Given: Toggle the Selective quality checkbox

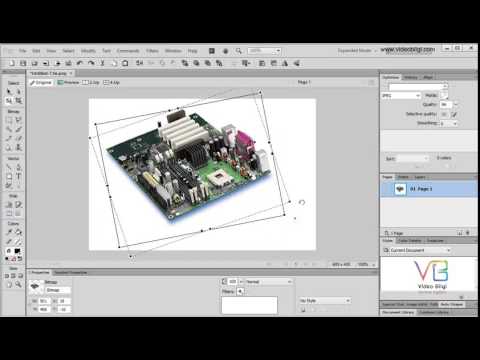Looking at the screenshot, I should (444, 114).
